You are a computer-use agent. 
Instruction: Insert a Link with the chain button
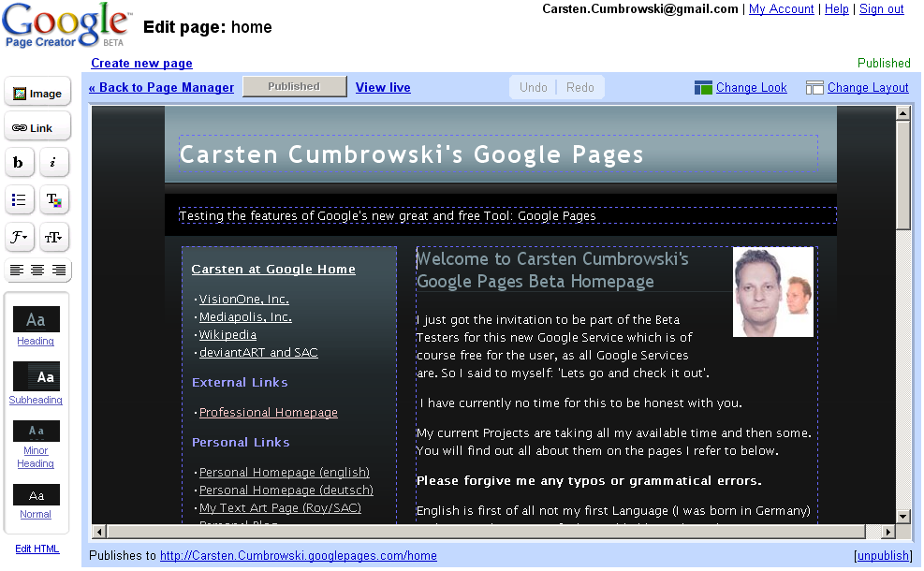pyautogui.click(x=37, y=127)
